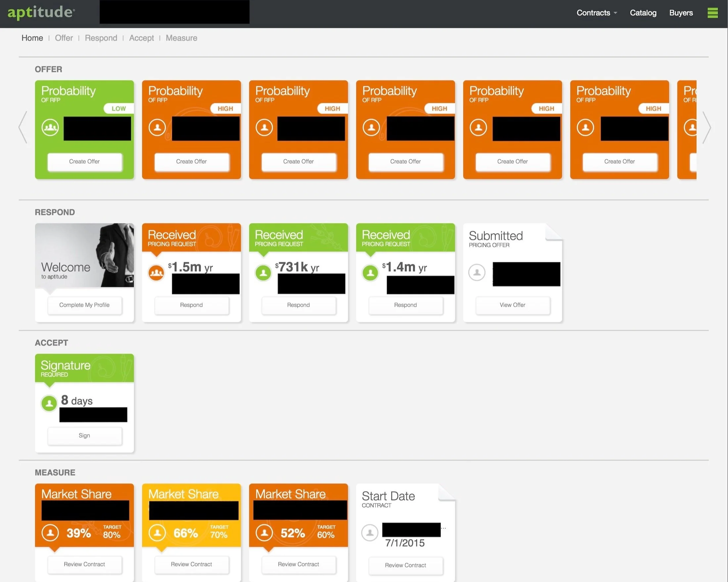Image resolution: width=728 pixels, height=582 pixels.
Task: Click left carousel arrow in Offer section
Action: [x=23, y=128]
